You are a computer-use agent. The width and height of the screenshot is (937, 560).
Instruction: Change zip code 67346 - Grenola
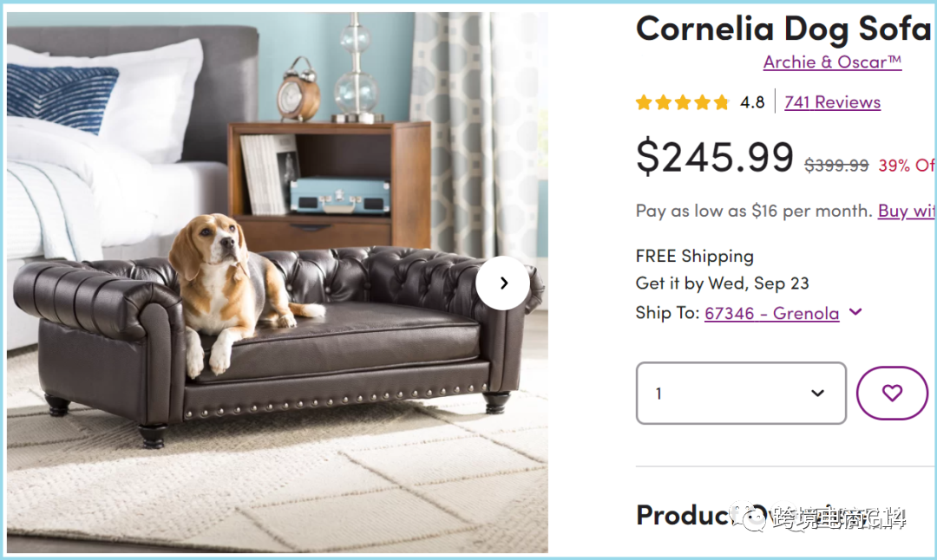[x=771, y=314]
